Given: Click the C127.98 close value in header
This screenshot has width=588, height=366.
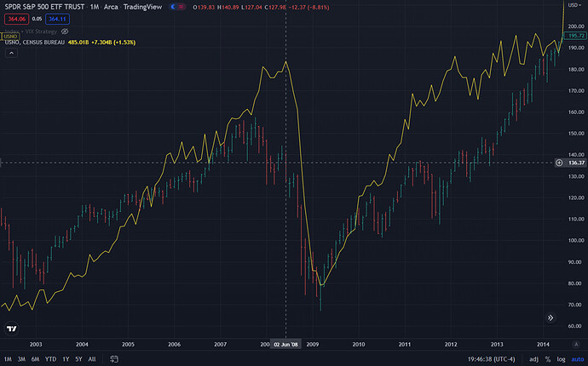Looking at the screenshot, I should pyautogui.click(x=275, y=7).
